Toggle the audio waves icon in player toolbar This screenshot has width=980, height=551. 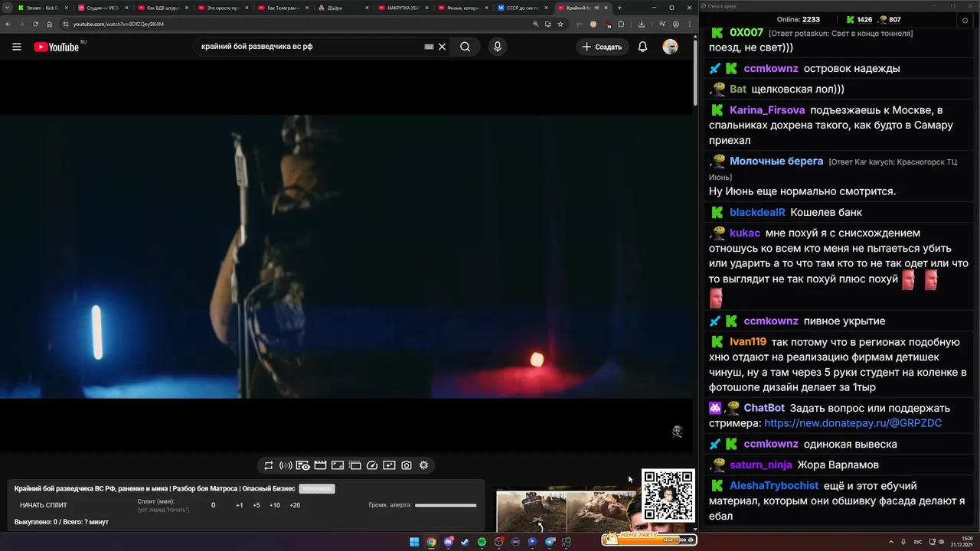tap(286, 465)
